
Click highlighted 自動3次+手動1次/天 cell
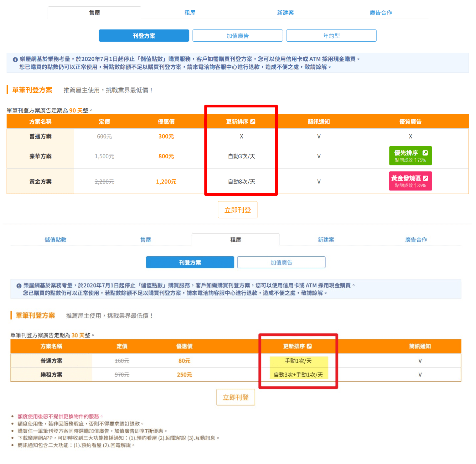click(298, 375)
